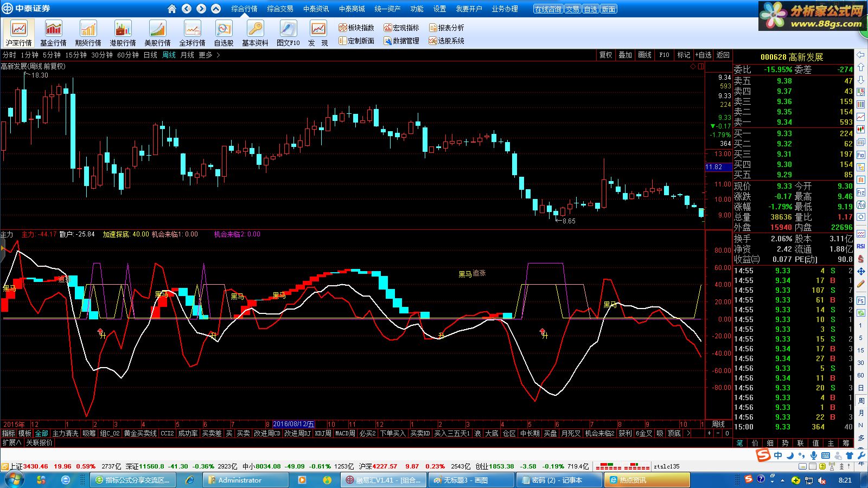Click the sidebar f(x) formula icon

click(x=861, y=205)
